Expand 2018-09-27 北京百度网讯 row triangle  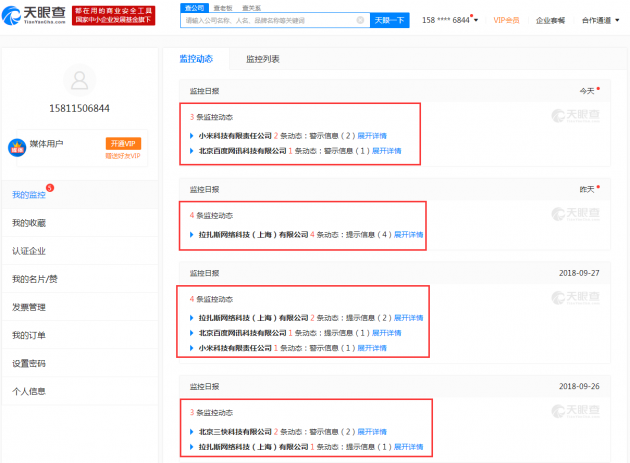point(192,333)
